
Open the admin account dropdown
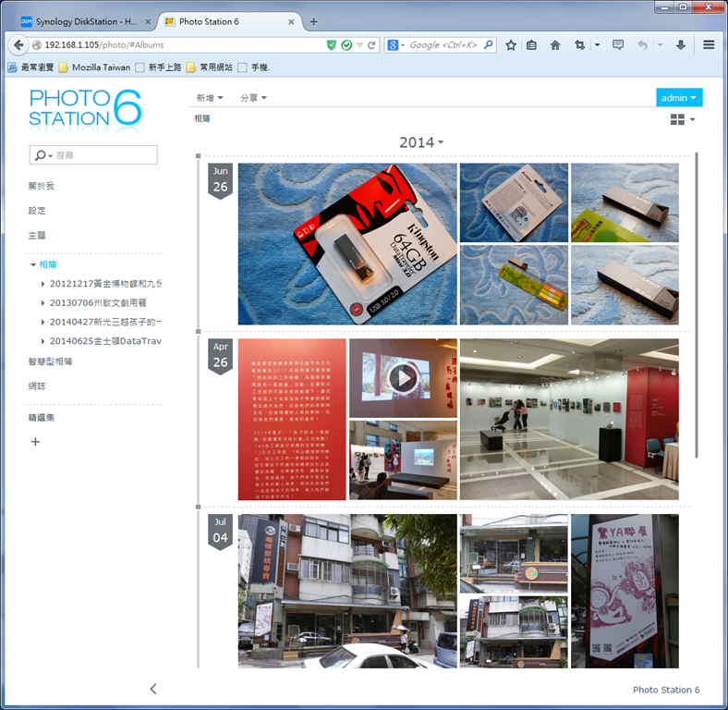tap(679, 98)
